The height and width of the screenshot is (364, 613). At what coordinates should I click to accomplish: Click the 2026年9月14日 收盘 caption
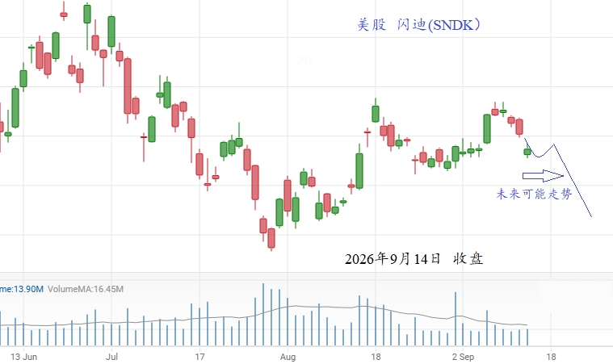tap(414, 258)
